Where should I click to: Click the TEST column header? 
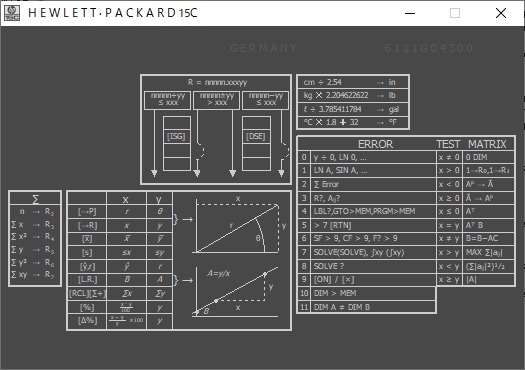(x=448, y=144)
